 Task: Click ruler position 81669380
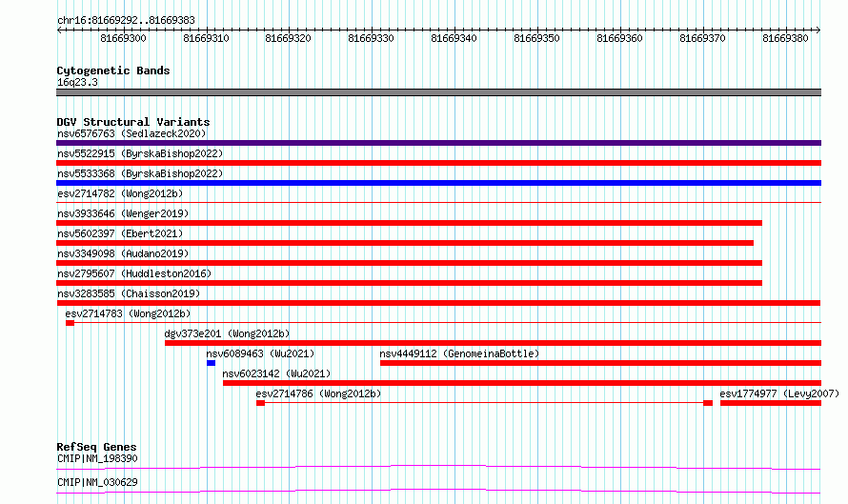pyautogui.click(x=785, y=38)
